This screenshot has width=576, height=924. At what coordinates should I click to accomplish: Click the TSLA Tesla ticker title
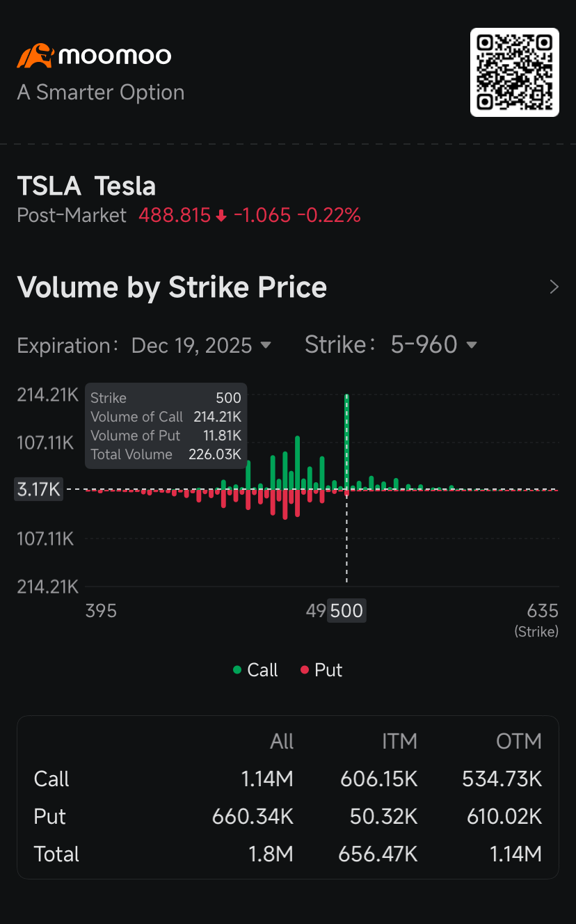click(86, 186)
